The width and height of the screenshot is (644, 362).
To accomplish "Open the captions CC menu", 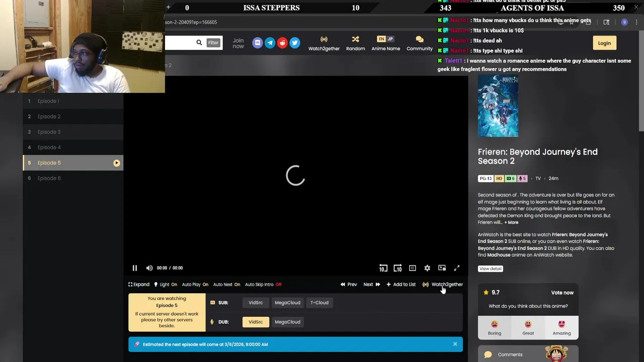I will pos(413,268).
